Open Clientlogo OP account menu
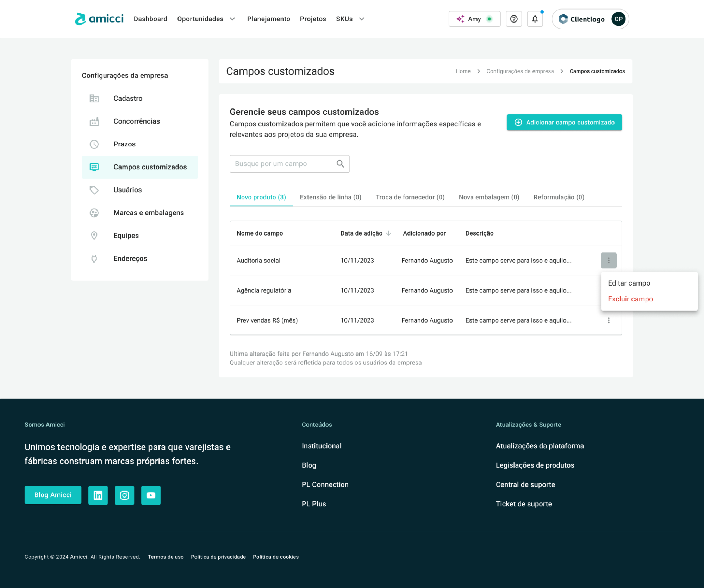Screen dimensions: 704x588 [x=590, y=19]
